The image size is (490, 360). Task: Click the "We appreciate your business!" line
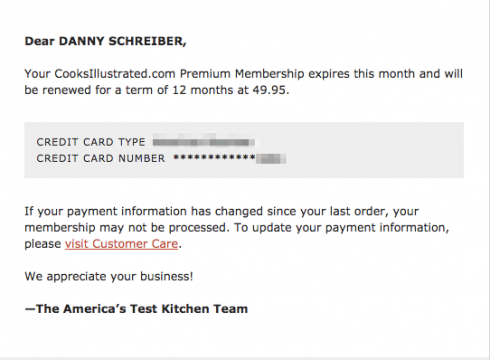pos(109,276)
